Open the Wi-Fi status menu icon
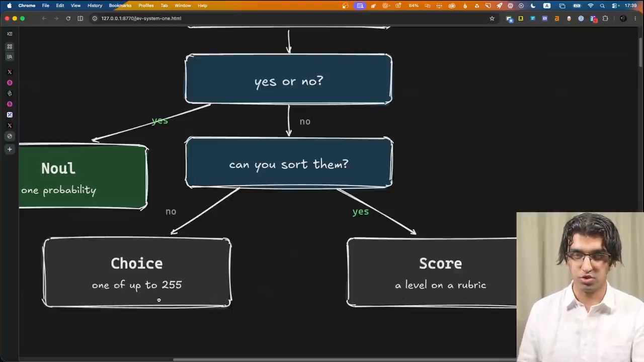Viewport: 644px width, 362px height. tap(591, 6)
